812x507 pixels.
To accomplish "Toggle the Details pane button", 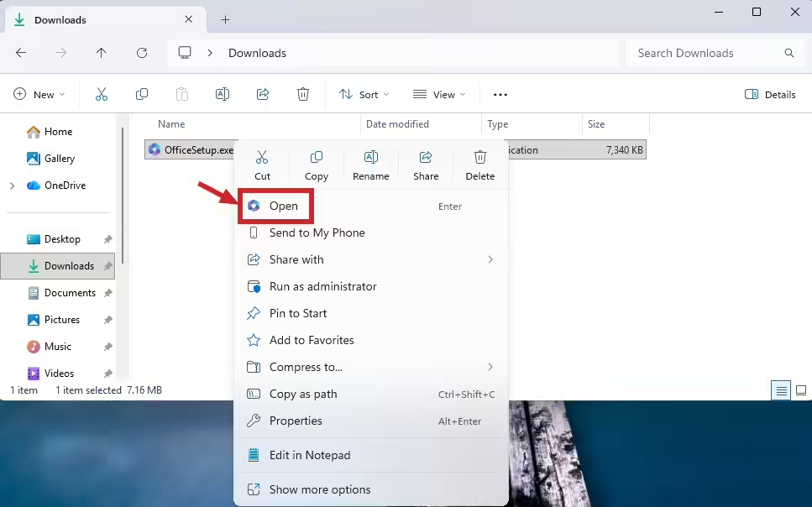I will point(770,95).
